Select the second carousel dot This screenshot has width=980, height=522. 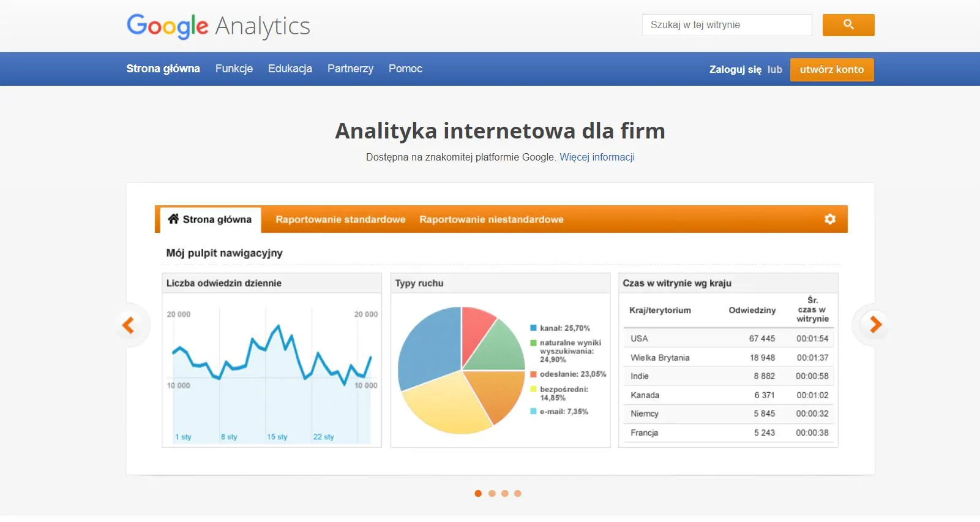click(x=492, y=493)
